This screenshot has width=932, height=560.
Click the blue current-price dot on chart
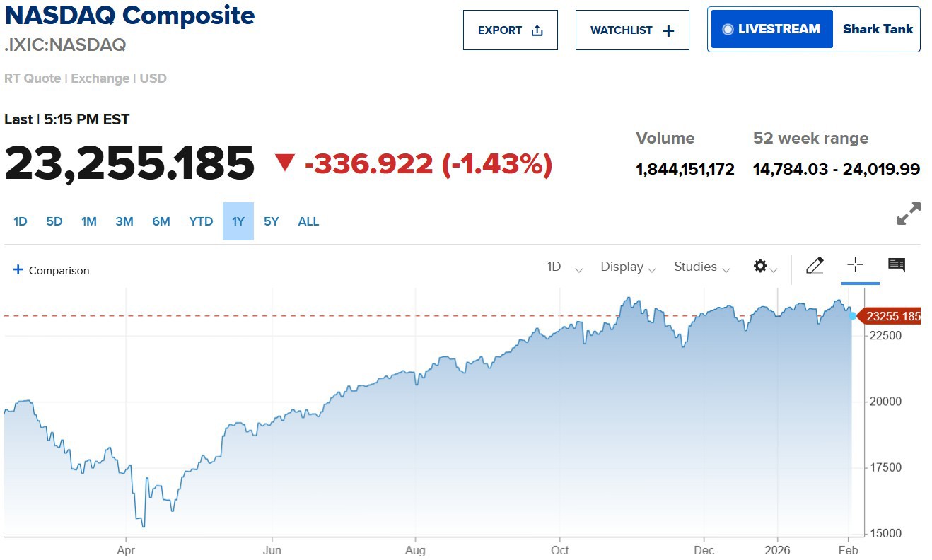tap(852, 316)
